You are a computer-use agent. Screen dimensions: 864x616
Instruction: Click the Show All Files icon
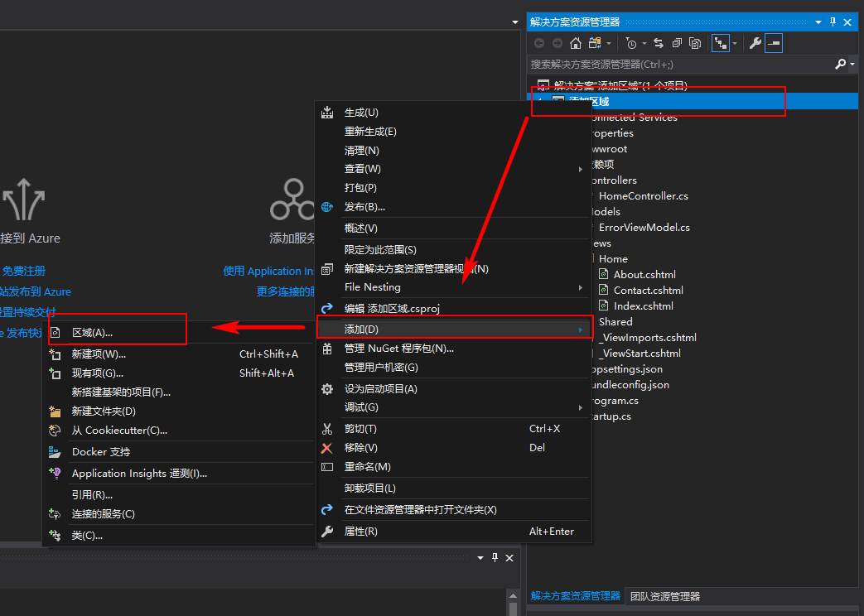click(x=695, y=43)
